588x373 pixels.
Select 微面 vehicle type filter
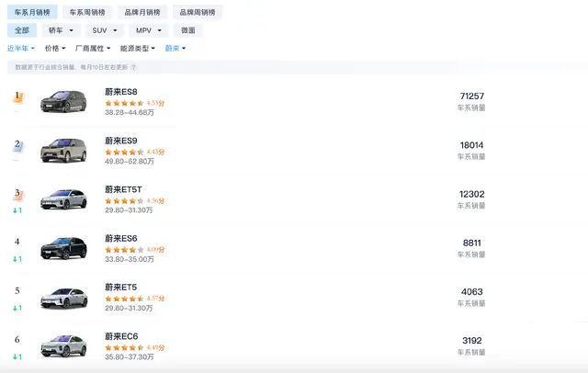(187, 30)
